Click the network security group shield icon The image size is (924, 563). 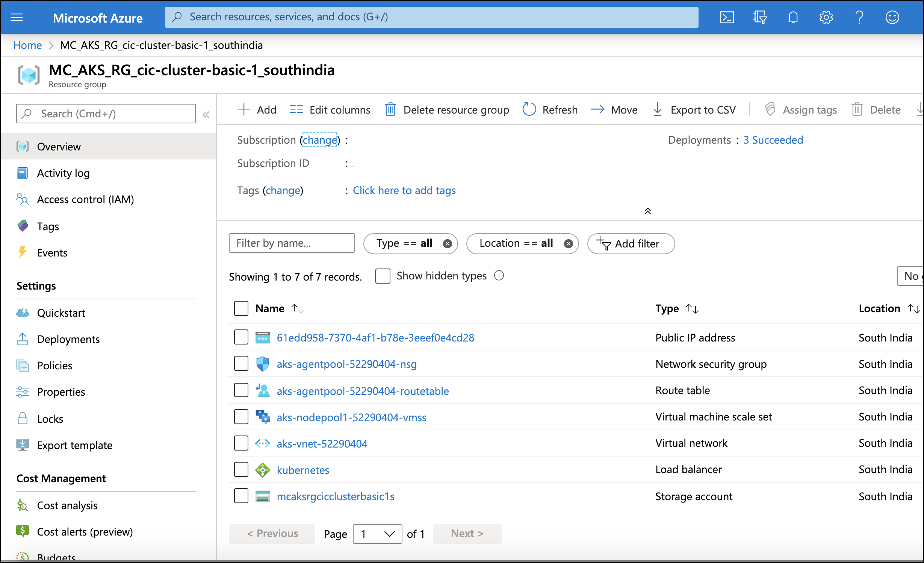pos(263,364)
